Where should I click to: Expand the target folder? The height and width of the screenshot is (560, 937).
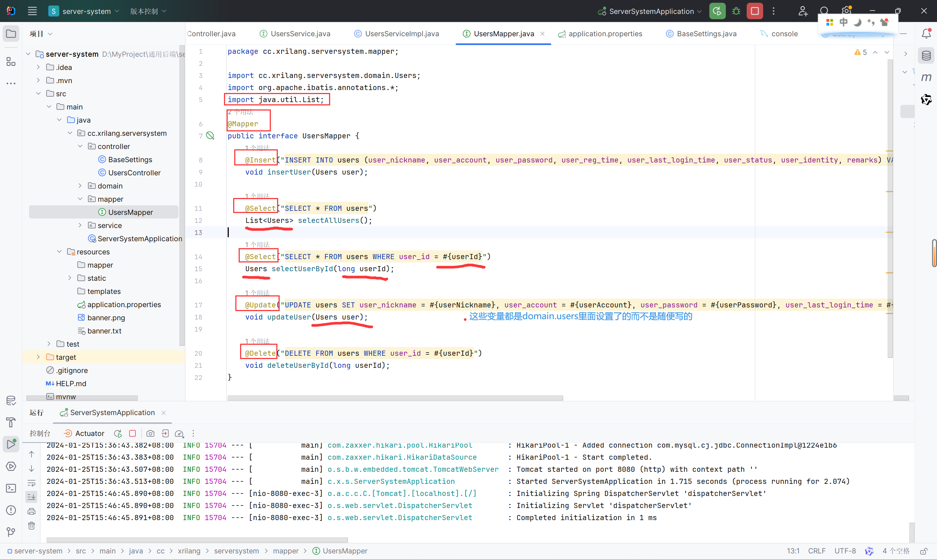click(38, 357)
